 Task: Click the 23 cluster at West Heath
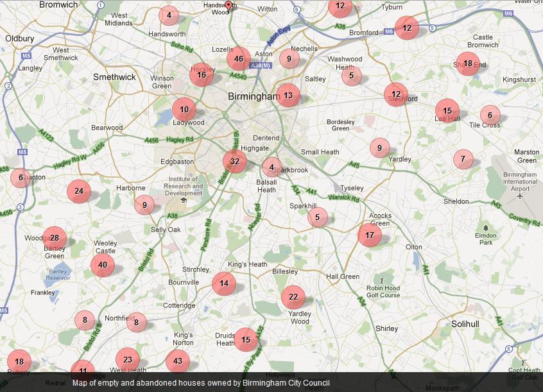(128, 359)
